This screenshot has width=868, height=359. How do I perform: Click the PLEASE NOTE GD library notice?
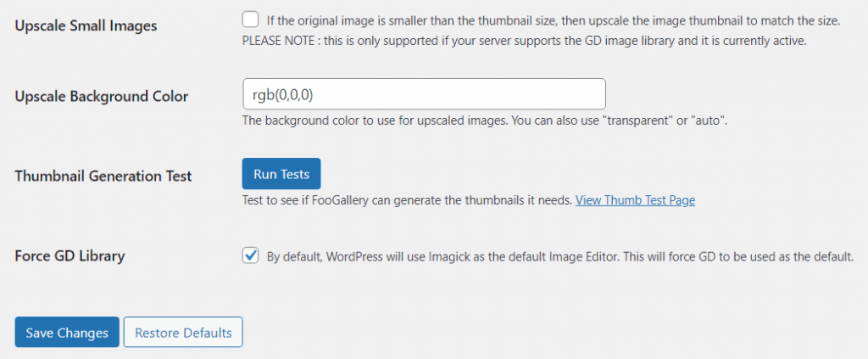point(523,41)
